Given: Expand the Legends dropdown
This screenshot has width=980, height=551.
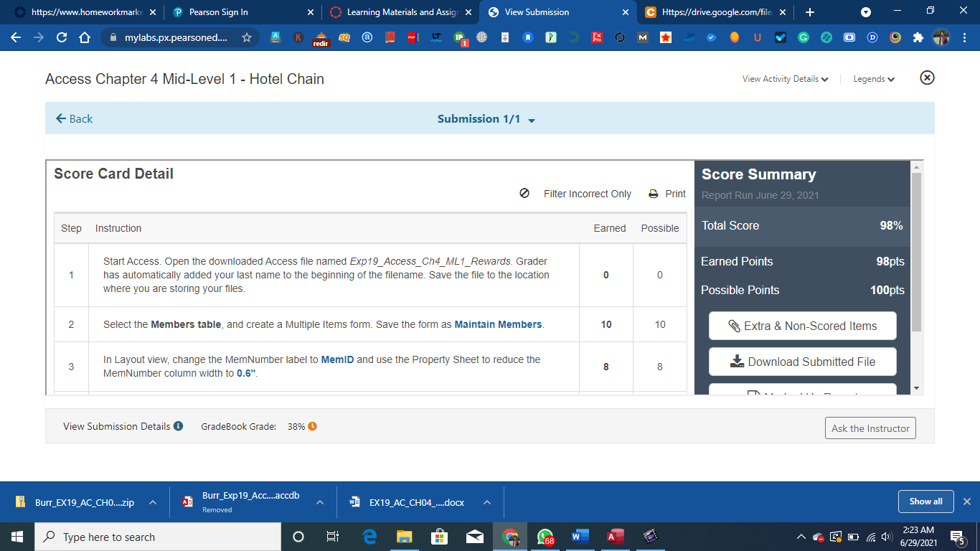Looking at the screenshot, I should click(x=891, y=80).
